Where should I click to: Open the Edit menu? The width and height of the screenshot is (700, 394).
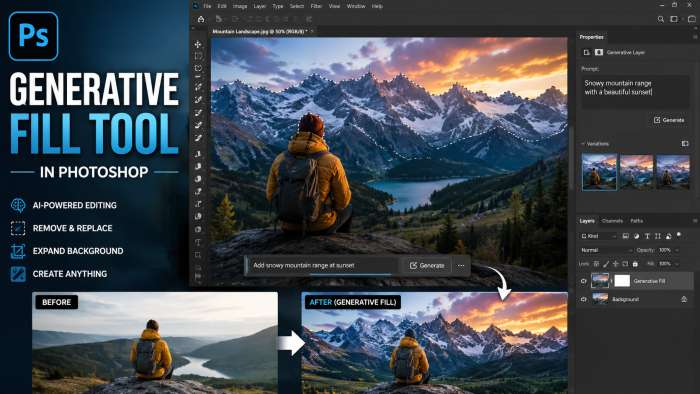[x=222, y=6]
